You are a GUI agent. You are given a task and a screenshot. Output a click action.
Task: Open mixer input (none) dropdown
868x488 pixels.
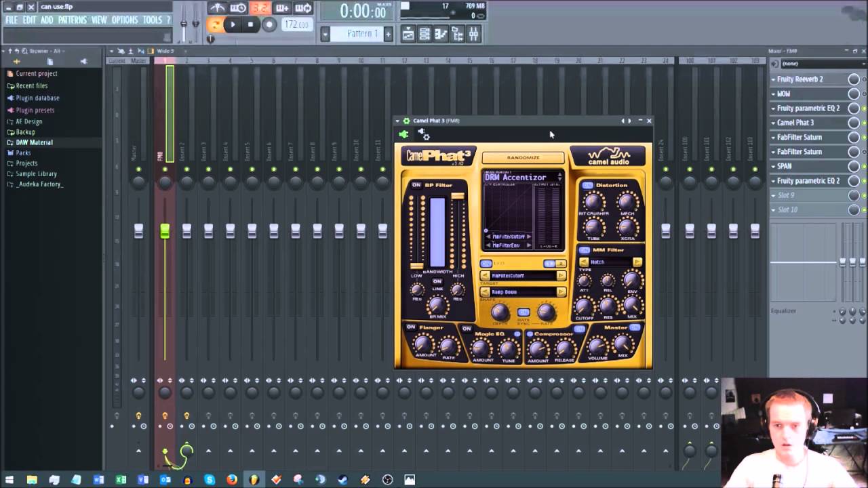(x=823, y=64)
